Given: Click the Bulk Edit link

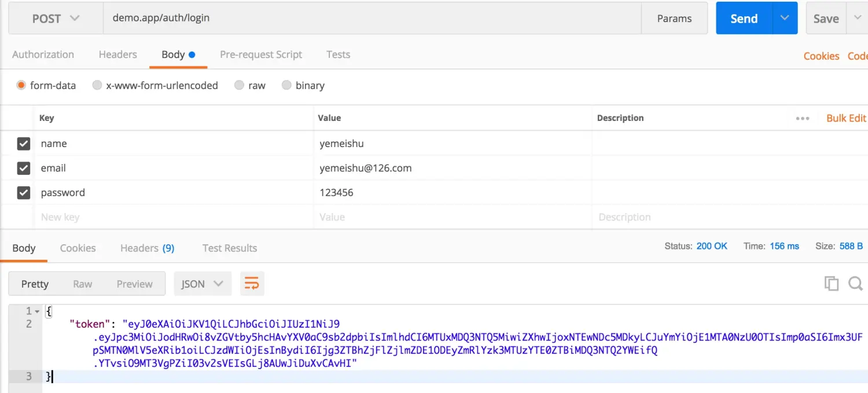Looking at the screenshot, I should (x=846, y=118).
